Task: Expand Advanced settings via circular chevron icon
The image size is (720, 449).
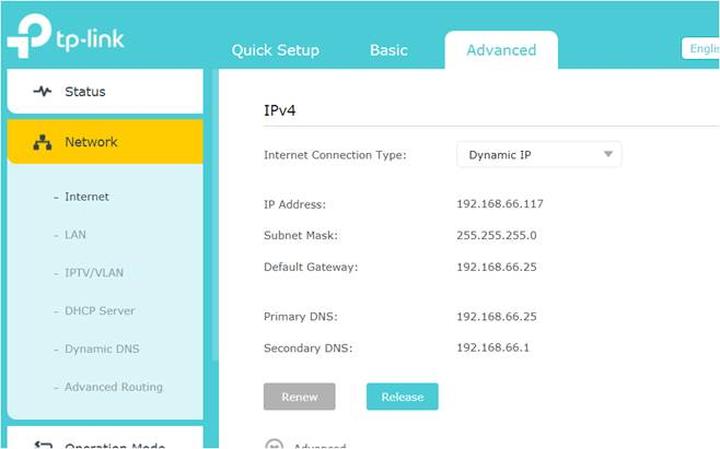Action: [274, 445]
